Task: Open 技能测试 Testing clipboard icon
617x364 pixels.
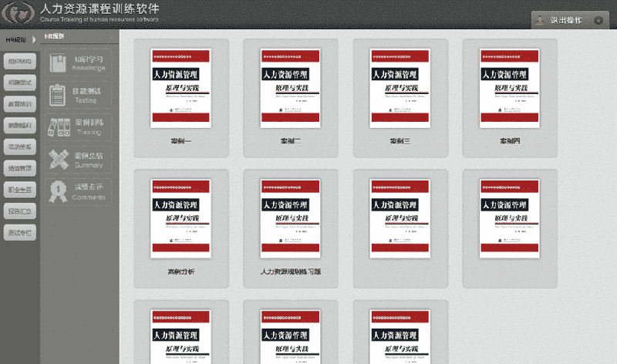Action: 58,95
